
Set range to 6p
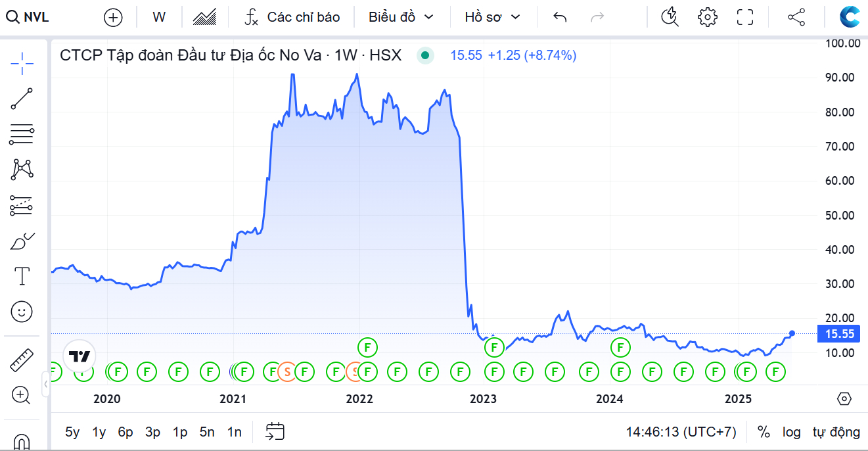(x=126, y=432)
